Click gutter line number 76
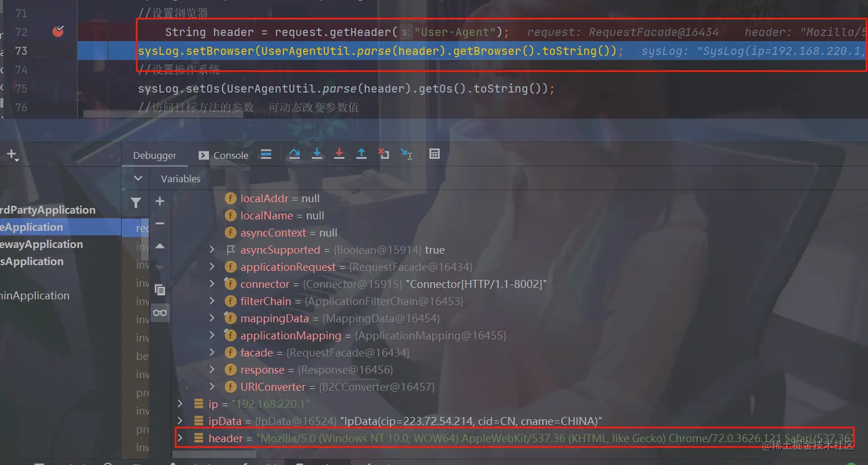This screenshot has height=465, width=868. coord(21,107)
